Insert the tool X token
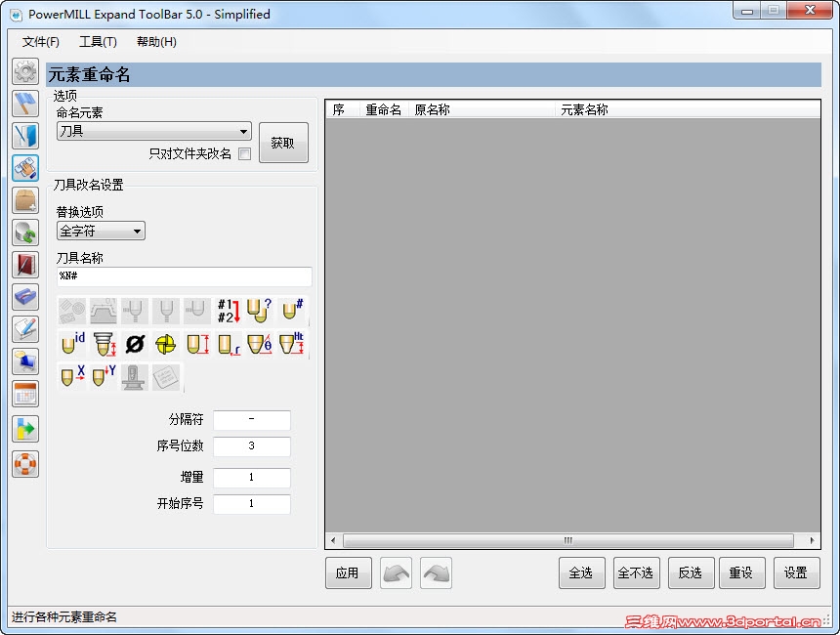840x635 pixels. point(72,376)
